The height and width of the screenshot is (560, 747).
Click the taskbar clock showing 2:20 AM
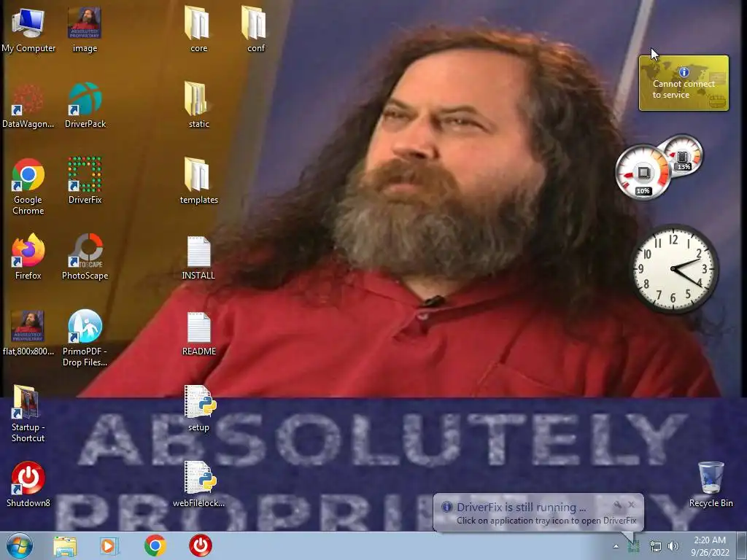(710, 546)
